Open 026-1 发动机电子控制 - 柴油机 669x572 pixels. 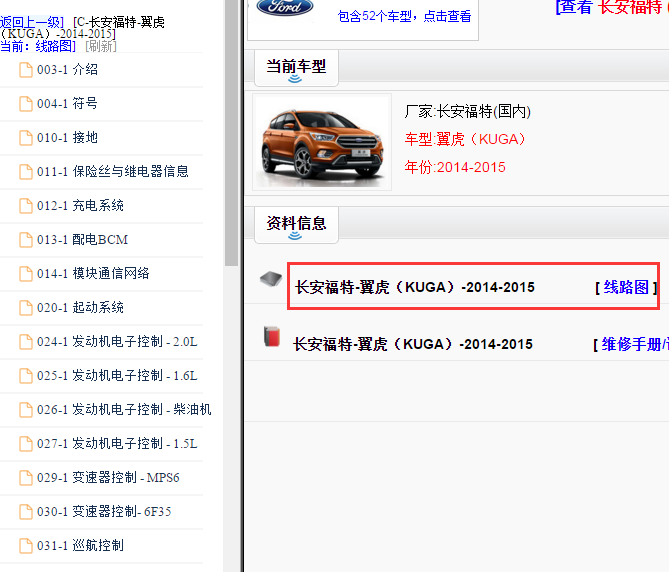pos(124,409)
